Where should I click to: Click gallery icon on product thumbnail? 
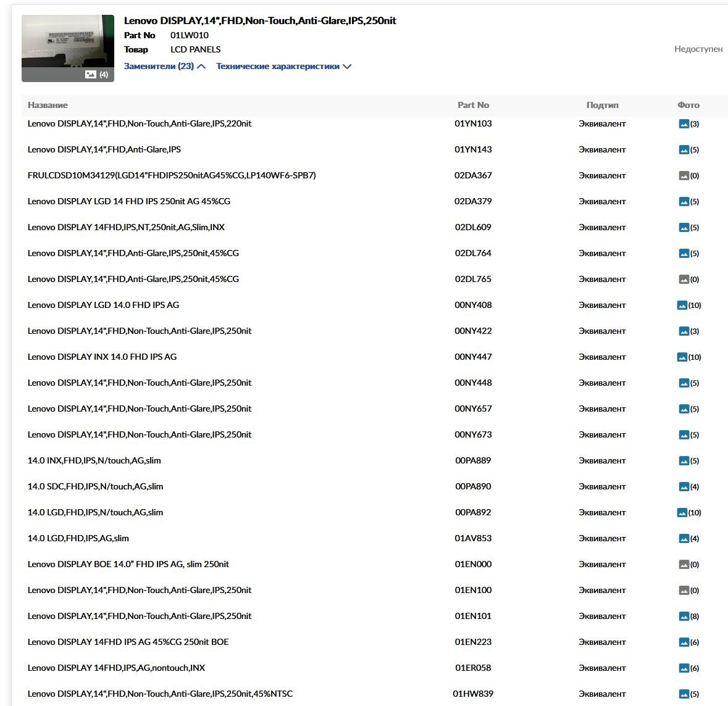91,75
